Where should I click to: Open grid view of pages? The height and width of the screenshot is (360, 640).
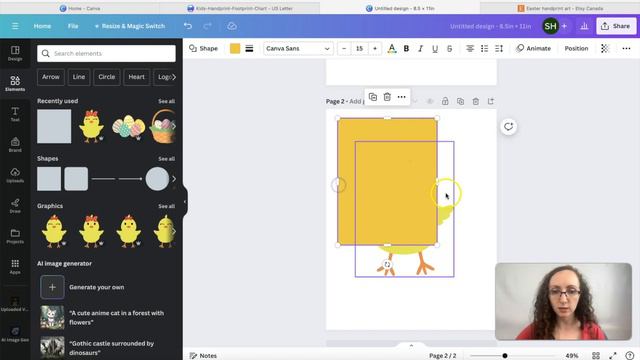[596, 356]
